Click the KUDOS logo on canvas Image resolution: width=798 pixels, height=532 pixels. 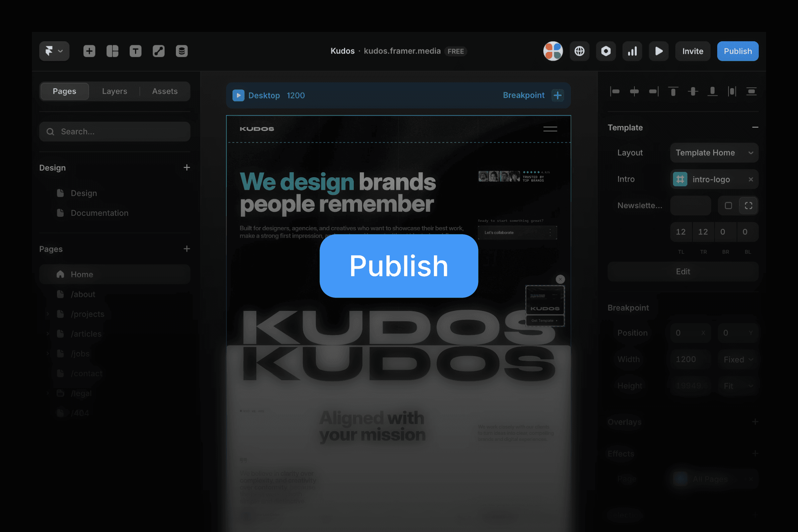click(257, 129)
